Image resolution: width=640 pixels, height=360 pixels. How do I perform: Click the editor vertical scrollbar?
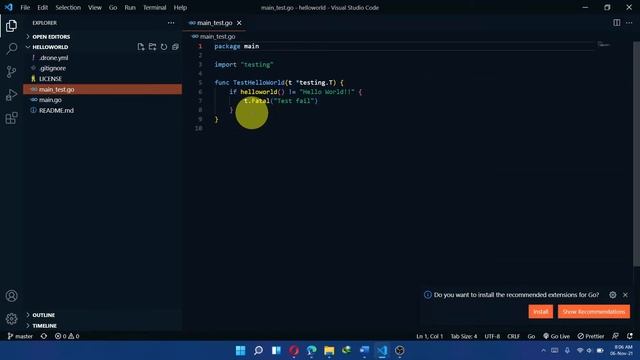[636, 153]
